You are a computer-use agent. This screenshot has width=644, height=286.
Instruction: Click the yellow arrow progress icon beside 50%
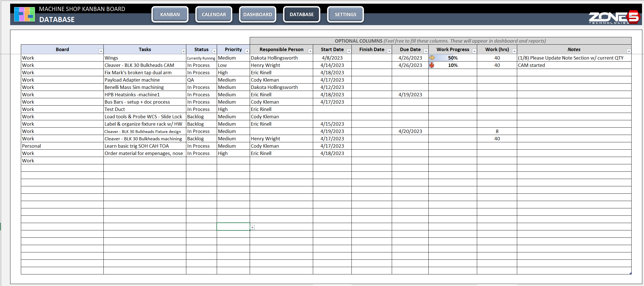point(433,58)
